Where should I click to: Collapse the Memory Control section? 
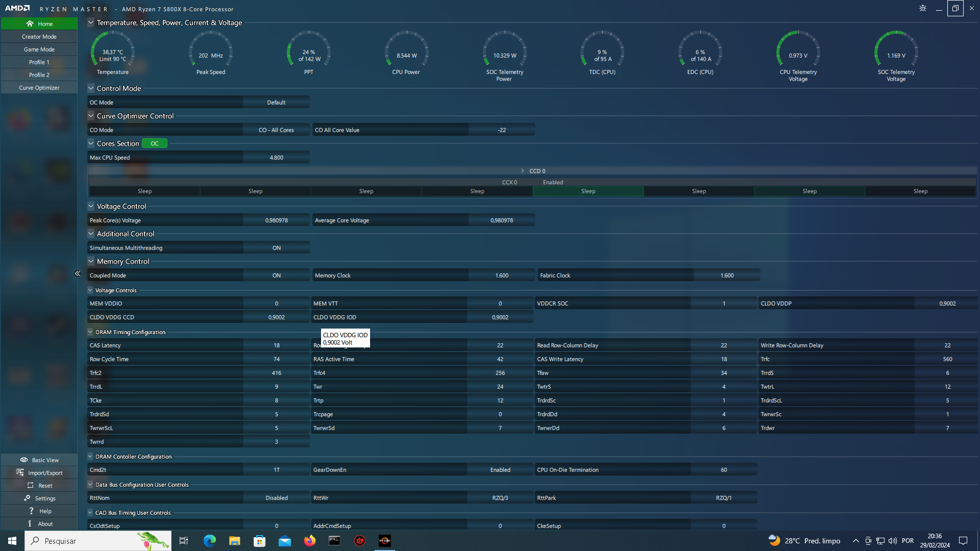[91, 261]
